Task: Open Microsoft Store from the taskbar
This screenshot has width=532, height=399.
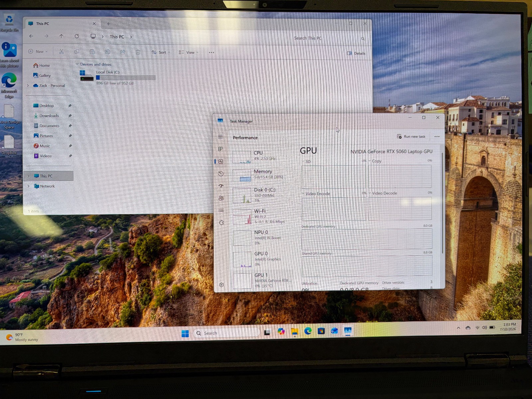Action: click(x=321, y=331)
